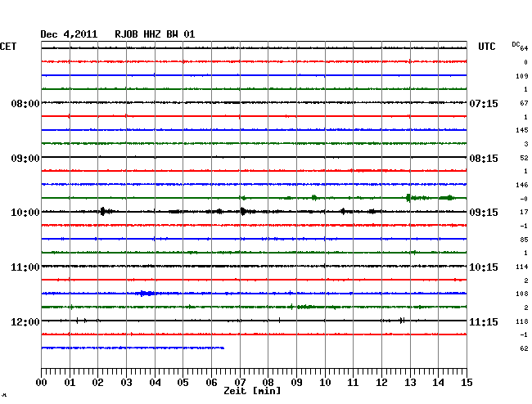The width and height of the screenshot is (532, 404).
Task: Click the DC value "114"
Action: point(522,267)
